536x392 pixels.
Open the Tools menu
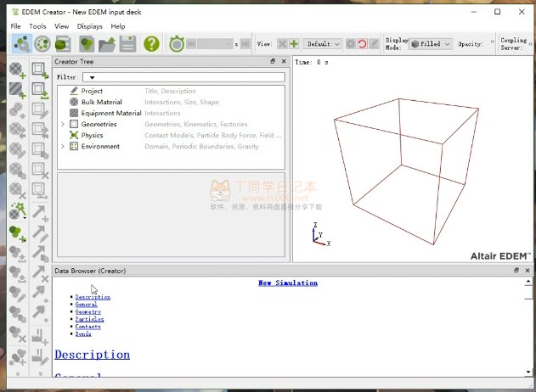point(37,26)
